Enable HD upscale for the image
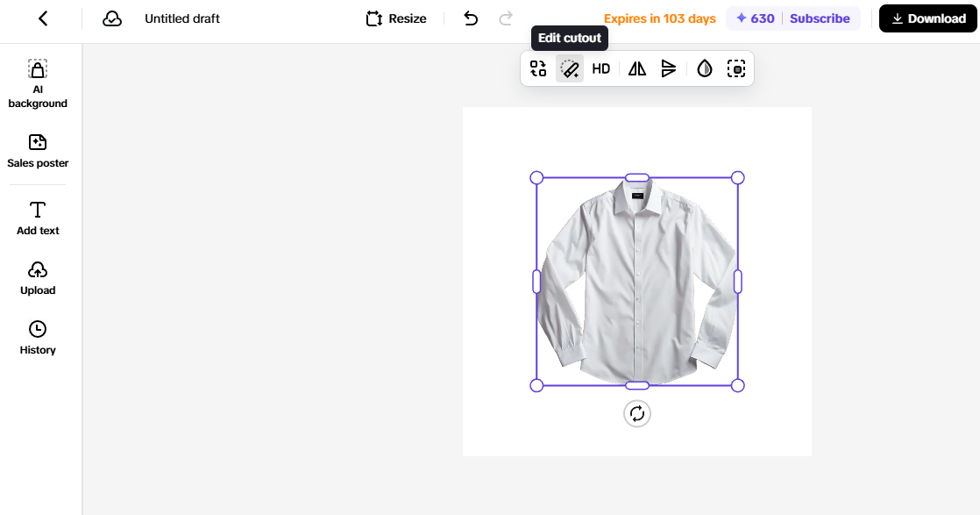 600,68
